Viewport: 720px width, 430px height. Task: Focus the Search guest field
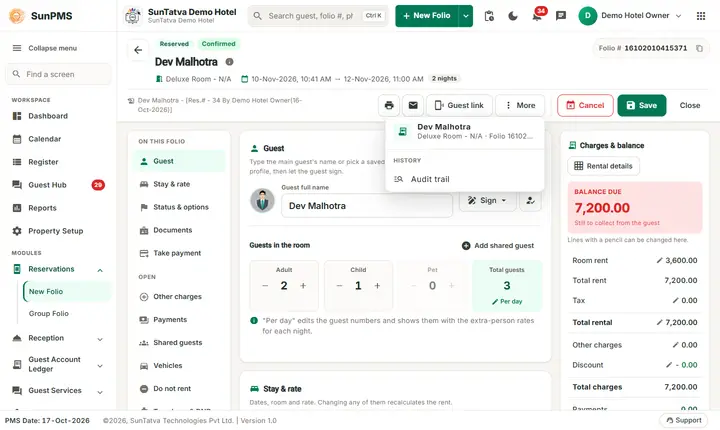318,16
